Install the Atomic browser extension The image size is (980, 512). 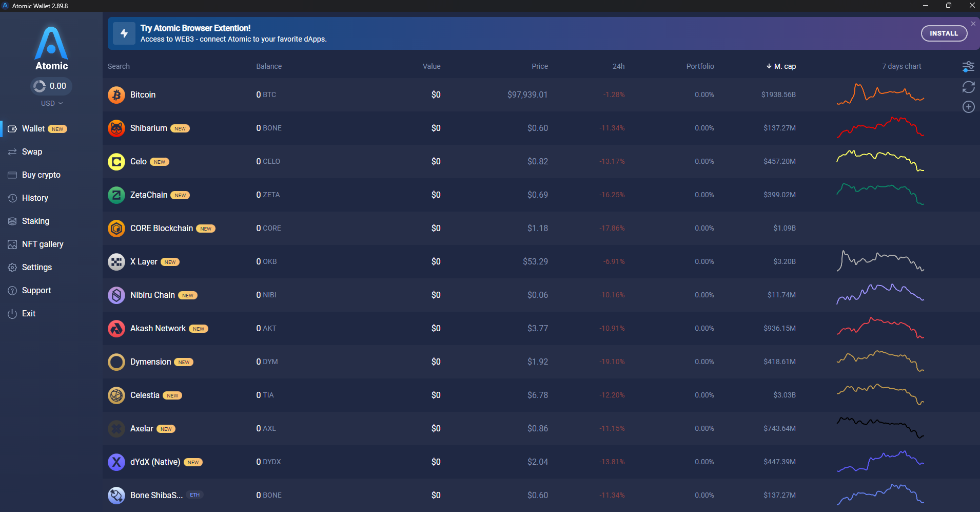point(944,33)
